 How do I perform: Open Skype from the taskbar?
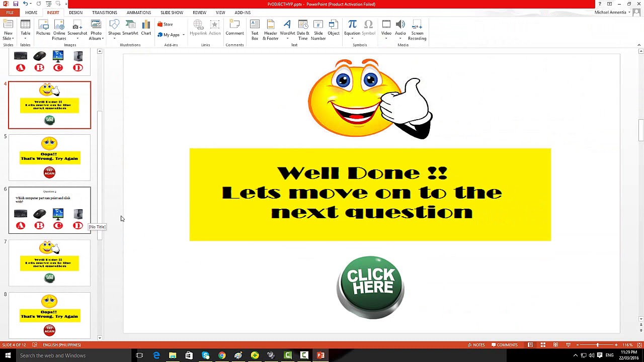coord(205,355)
